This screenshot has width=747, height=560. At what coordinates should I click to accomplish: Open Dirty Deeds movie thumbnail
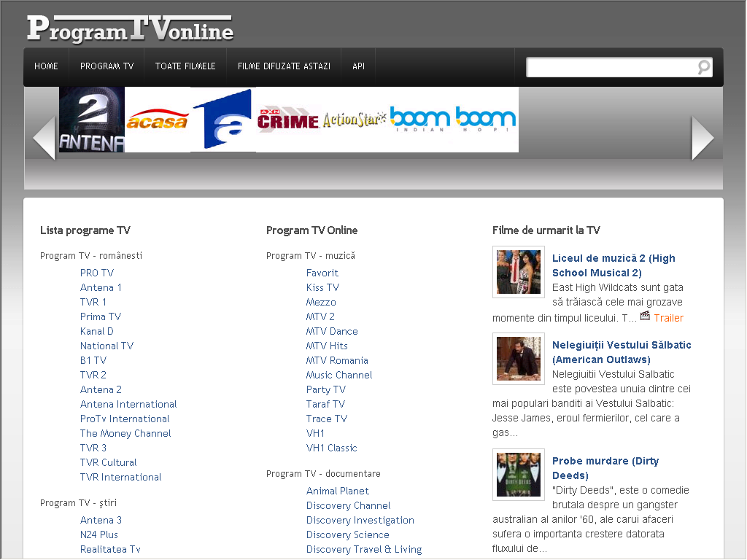tap(519, 474)
